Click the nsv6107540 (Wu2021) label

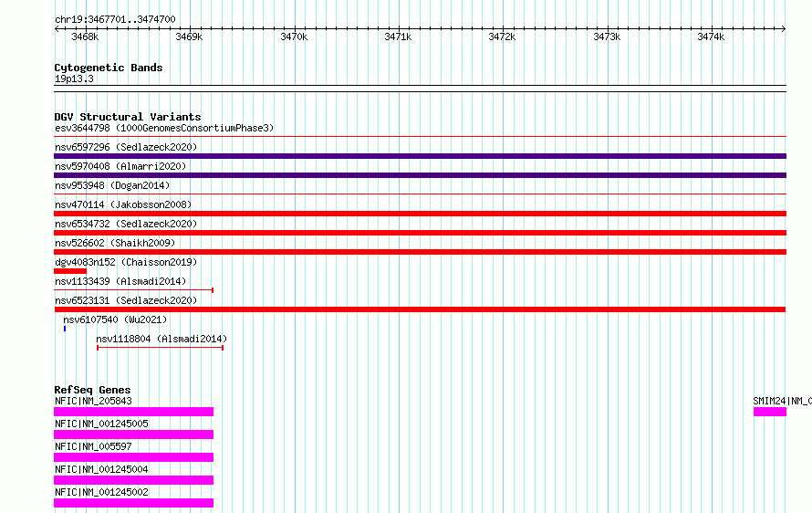(115, 319)
